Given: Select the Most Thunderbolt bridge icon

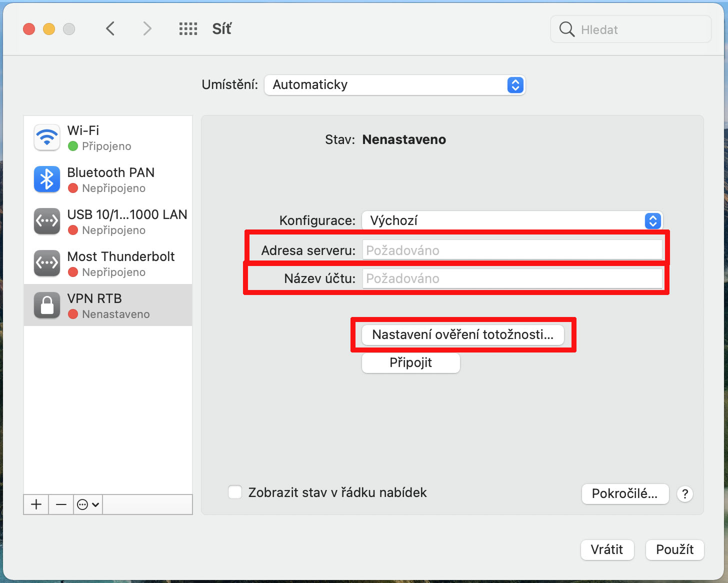Looking at the screenshot, I should pos(47,263).
